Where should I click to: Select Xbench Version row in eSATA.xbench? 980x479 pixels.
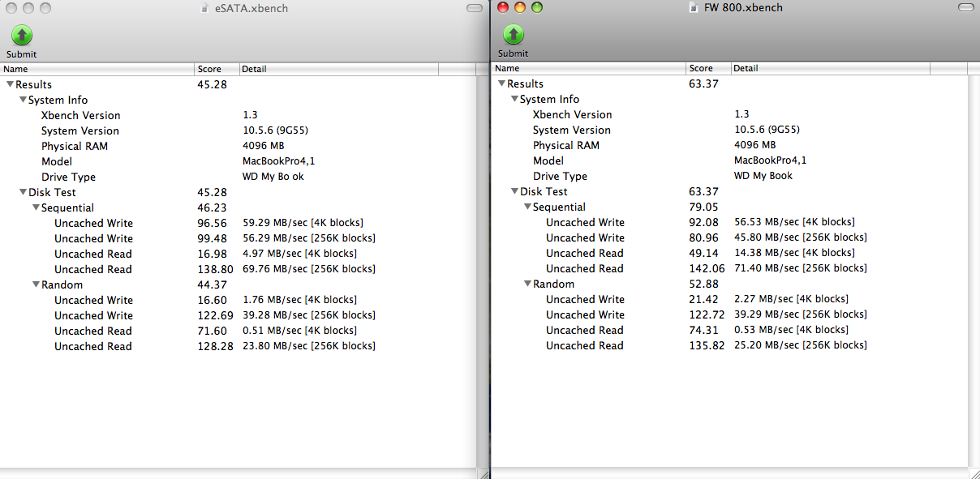(239, 115)
